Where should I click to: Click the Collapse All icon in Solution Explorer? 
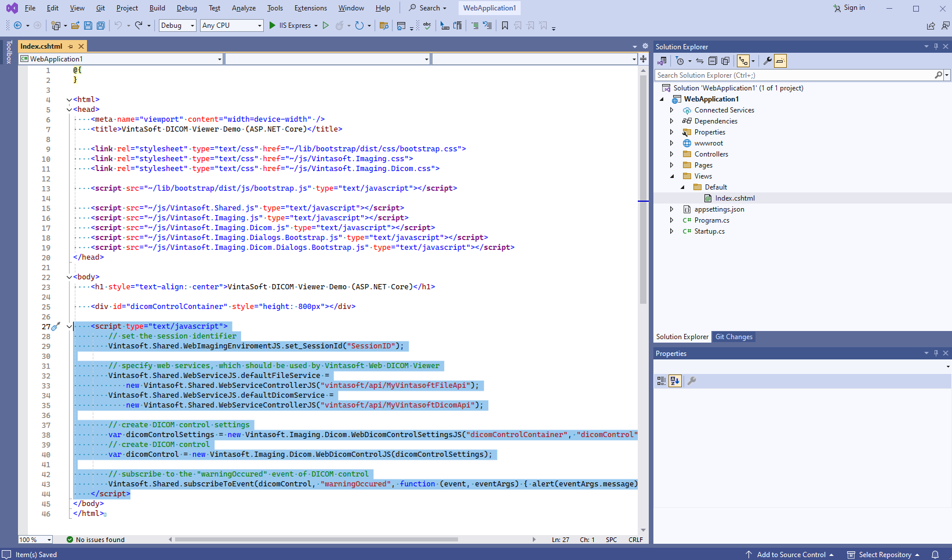(x=713, y=61)
